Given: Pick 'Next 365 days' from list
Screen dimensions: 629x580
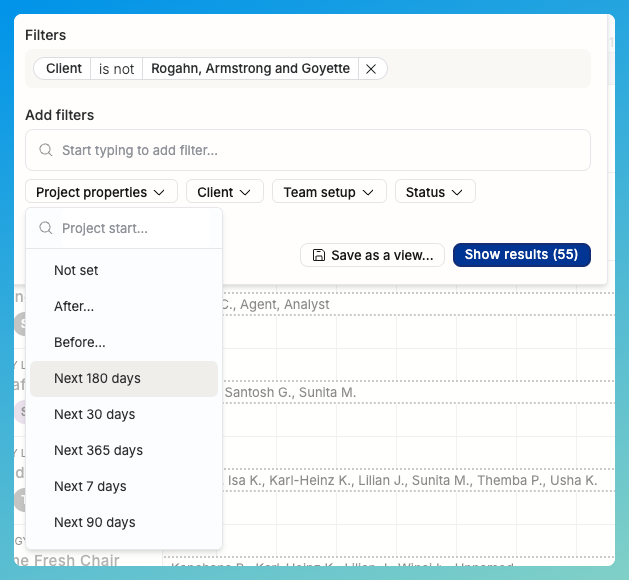Looking at the screenshot, I should 98,450.
